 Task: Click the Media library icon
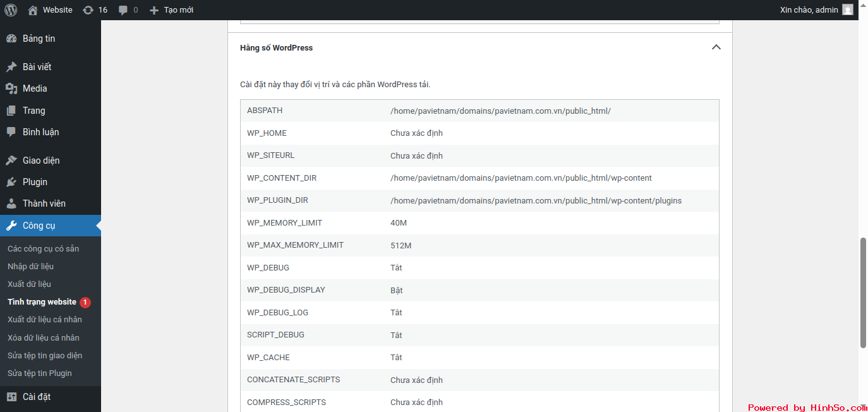pyautogui.click(x=11, y=88)
